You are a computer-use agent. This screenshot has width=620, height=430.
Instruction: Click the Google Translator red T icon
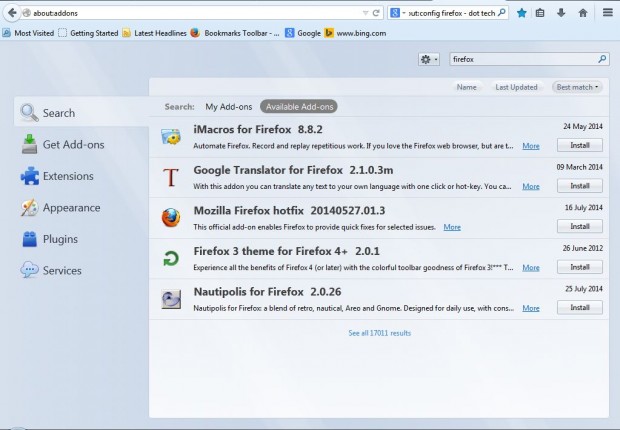tap(171, 177)
